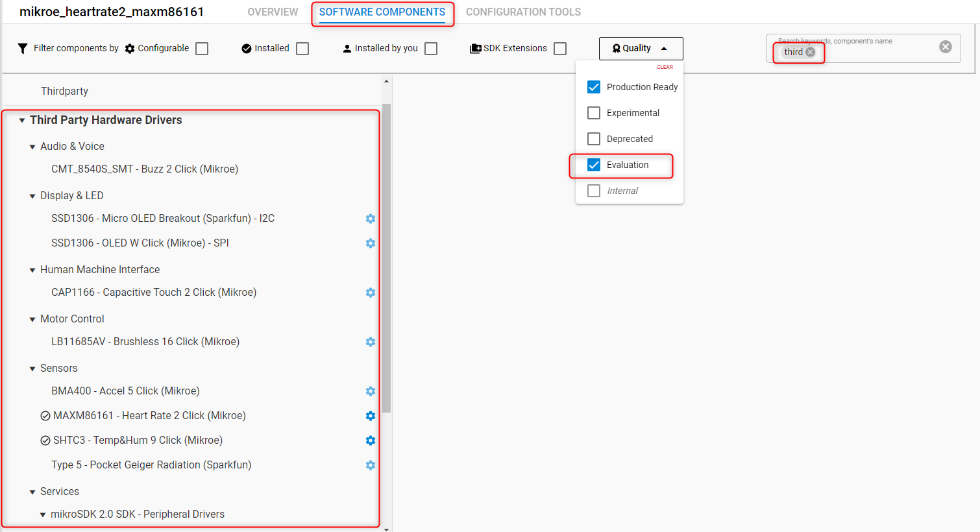Check the Experimental quality option

(x=594, y=113)
